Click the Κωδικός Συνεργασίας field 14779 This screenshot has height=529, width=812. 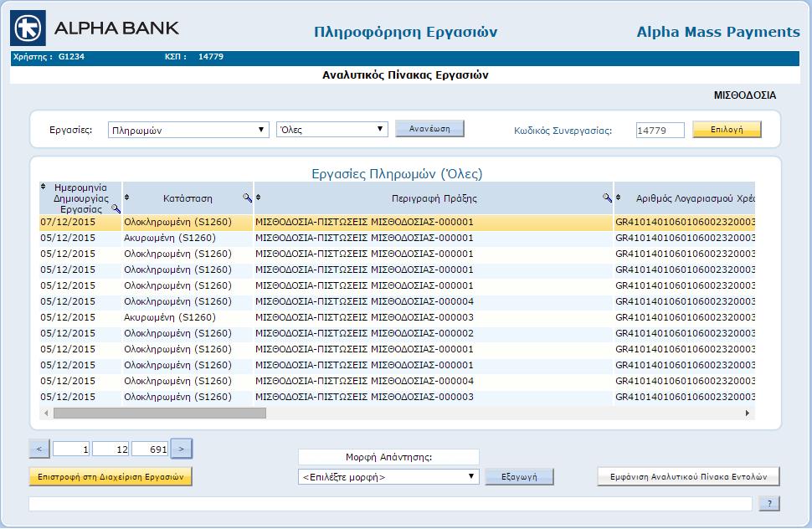tap(660, 130)
